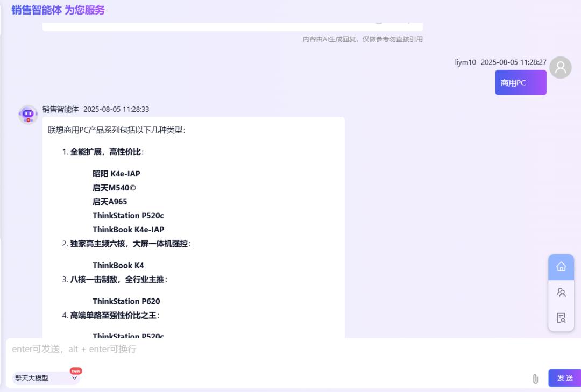Click the 销售智能体 sender name

60,109
